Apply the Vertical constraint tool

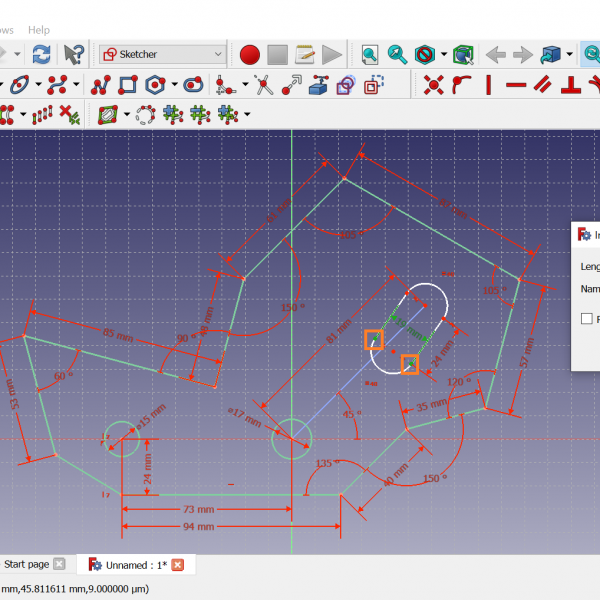point(488,85)
